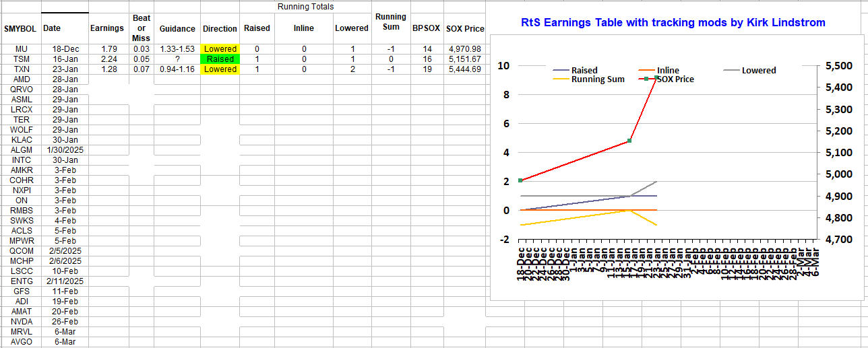Screen dimensions: 868x348
Task: Select the "Guidance" column header cell
Action: coord(177,29)
